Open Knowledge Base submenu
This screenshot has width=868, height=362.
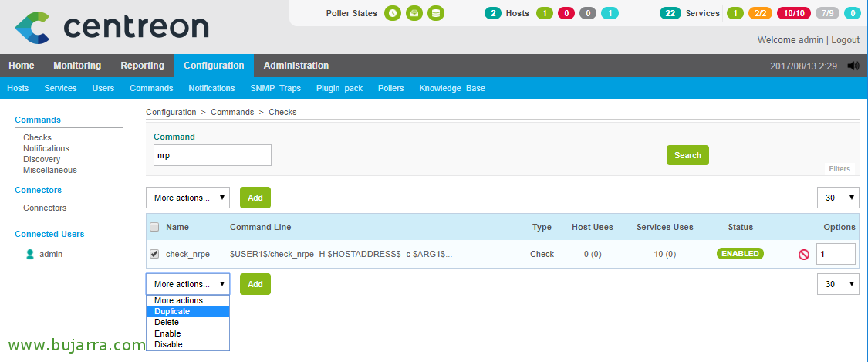click(452, 88)
